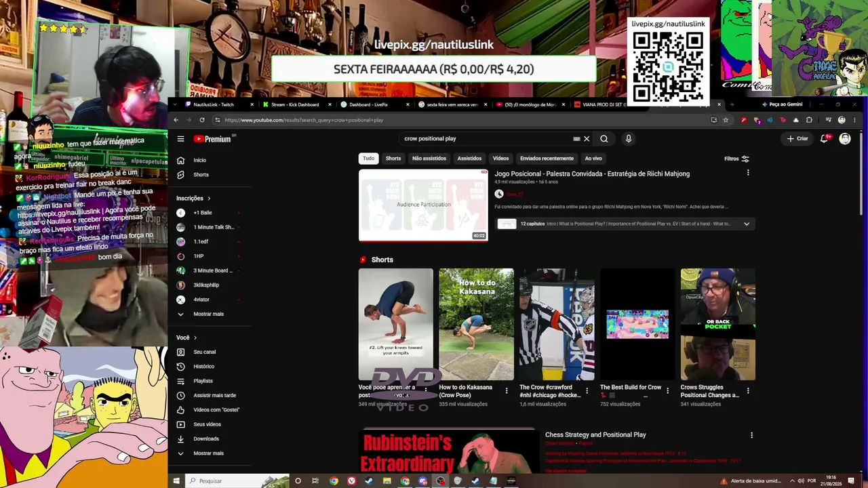Click the Peça ao Gemini button
Viewport: 868px width, 488px height.
[782, 104]
